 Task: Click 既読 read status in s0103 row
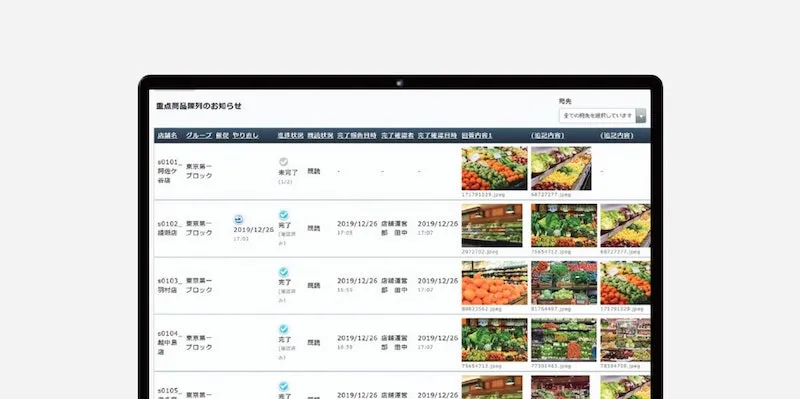[314, 286]
